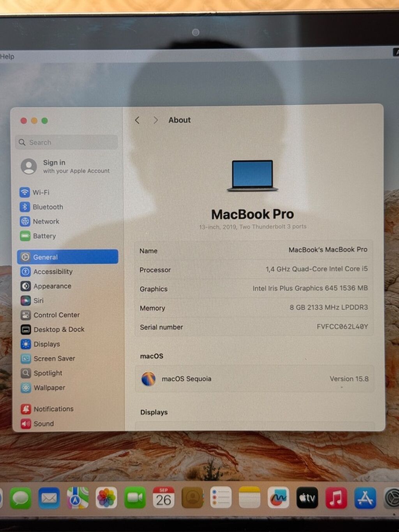Click graphics value Intel Iris Plus Graphics 645
399x532 pixels.
310,288
